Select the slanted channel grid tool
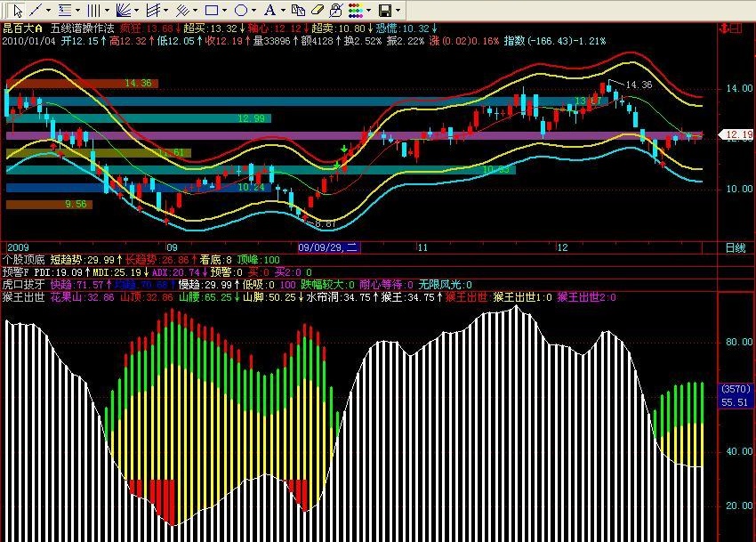This screenshot has height=542, width=756. [x=153, y=10]
